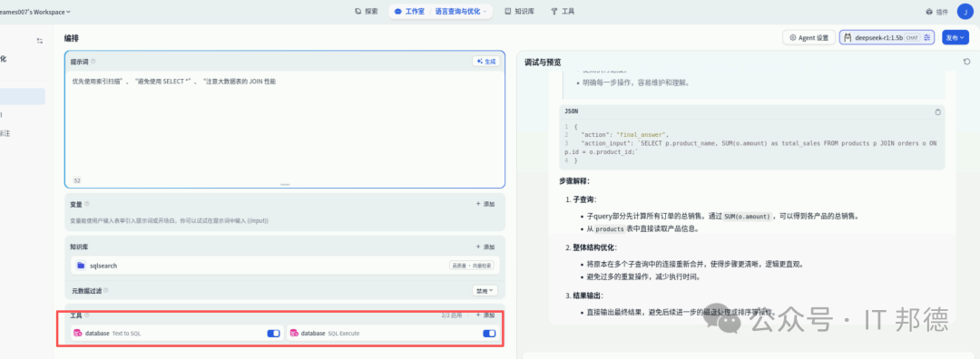The image size is (980, 359).
Task: Click the J user avatar
Action: (965, 11)
